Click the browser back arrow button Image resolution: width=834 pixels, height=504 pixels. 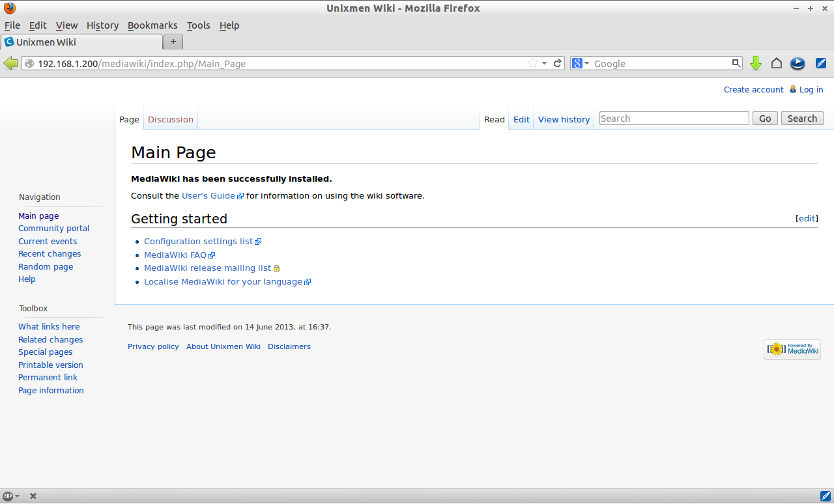tap(10, 63)
